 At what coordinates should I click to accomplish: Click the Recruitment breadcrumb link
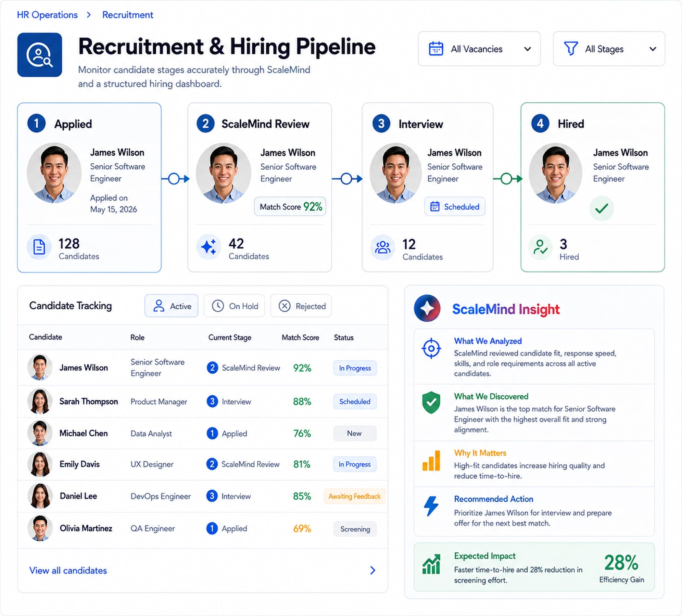(x=128, y=15)
